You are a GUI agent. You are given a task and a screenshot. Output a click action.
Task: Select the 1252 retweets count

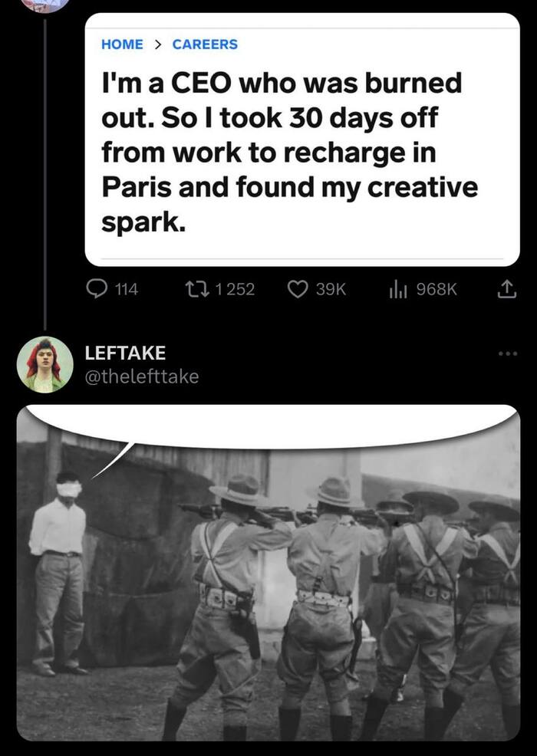pyautogui.click(x=235, y=289)
